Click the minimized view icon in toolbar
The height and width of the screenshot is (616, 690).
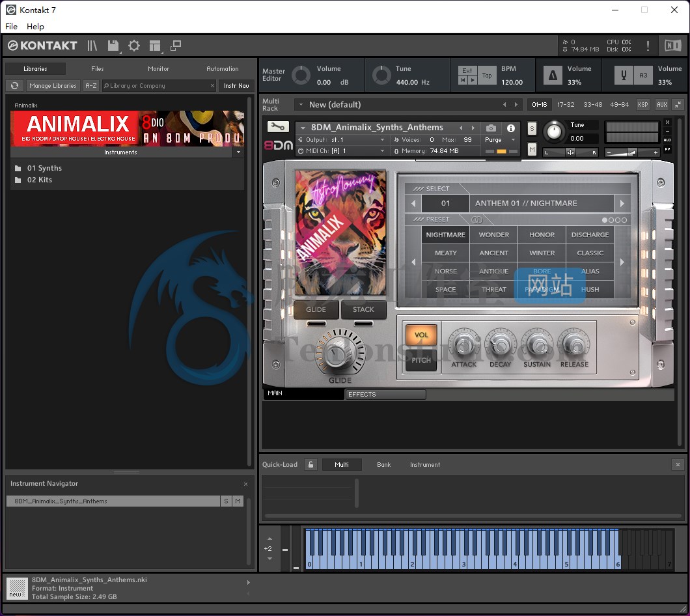176,46
